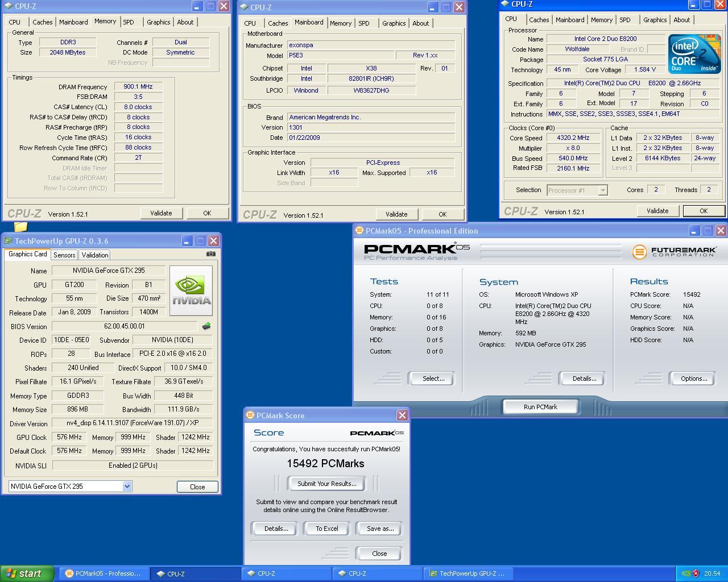Image resolution: width=728 pixels, height=582 pixels.
Task: Minimize the PCMark05 main window
Action: point(694,231)
